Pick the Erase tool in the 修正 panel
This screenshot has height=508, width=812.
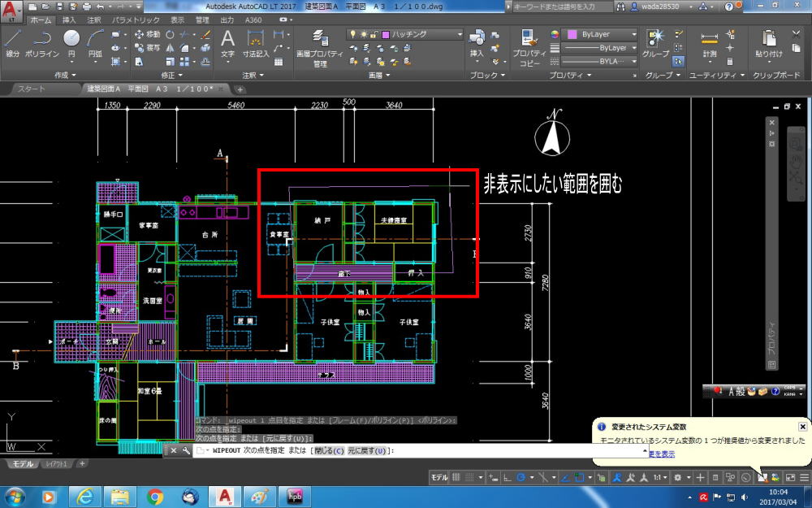click(205, 35)
